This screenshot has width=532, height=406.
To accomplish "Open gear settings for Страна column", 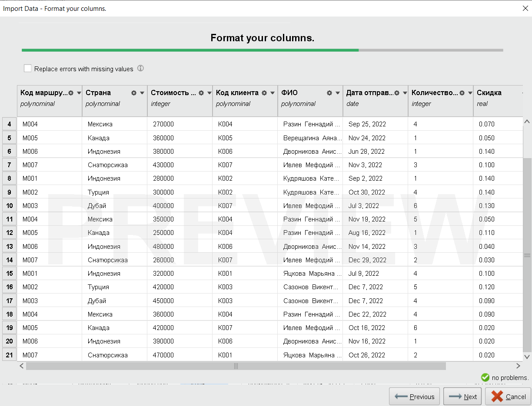I will point(134,93).
